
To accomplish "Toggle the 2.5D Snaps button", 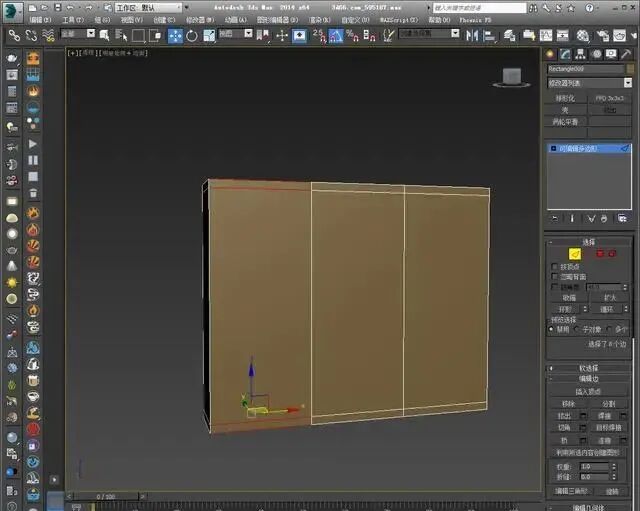I will point(319,36).
